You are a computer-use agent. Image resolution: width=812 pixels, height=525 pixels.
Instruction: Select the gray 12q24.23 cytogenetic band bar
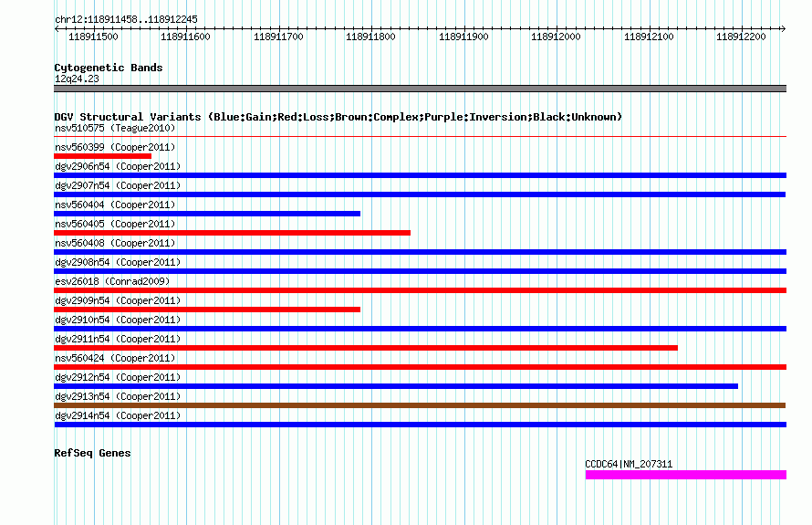coord(420,89)
